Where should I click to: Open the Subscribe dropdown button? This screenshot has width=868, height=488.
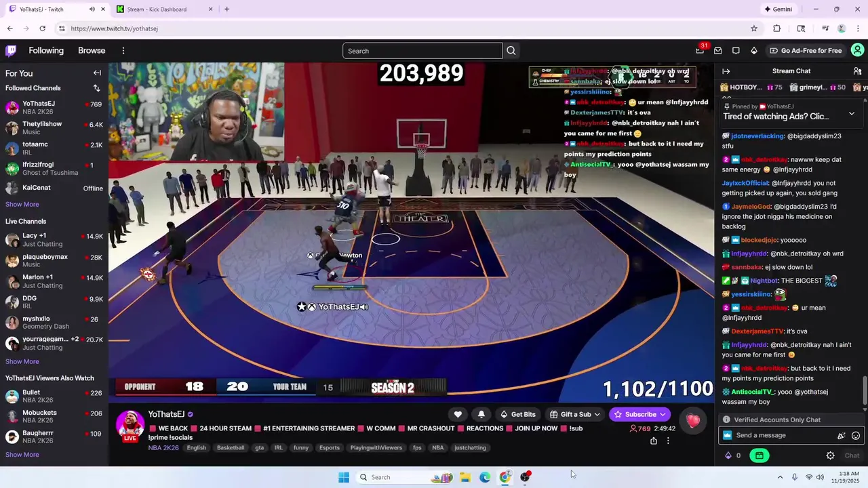click(640, 414)
